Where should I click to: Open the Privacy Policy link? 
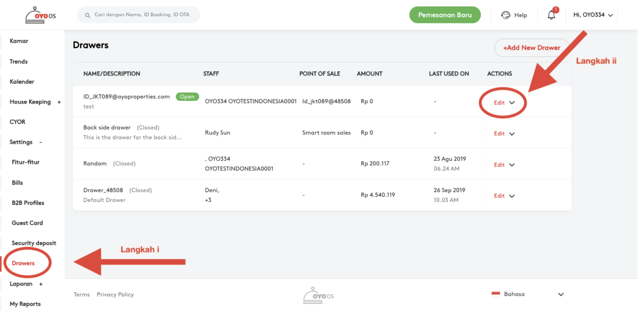pyautogui.click(x=115, y=294)
